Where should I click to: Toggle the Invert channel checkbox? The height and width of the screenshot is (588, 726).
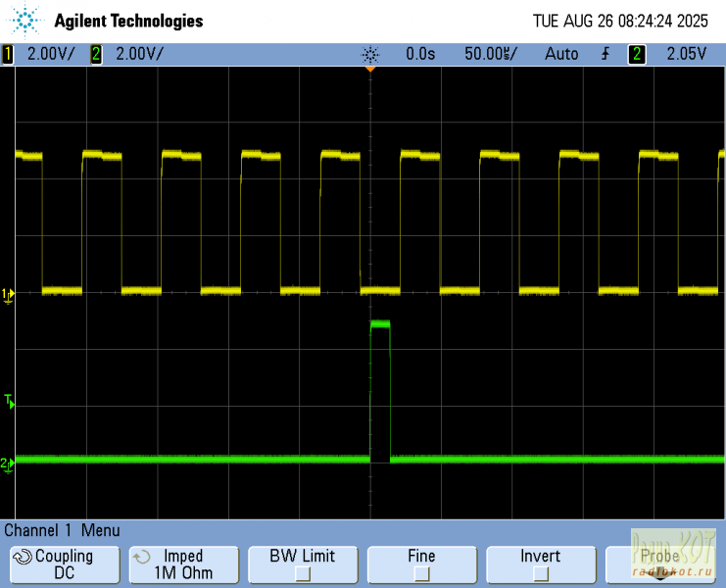click(540, 573)
